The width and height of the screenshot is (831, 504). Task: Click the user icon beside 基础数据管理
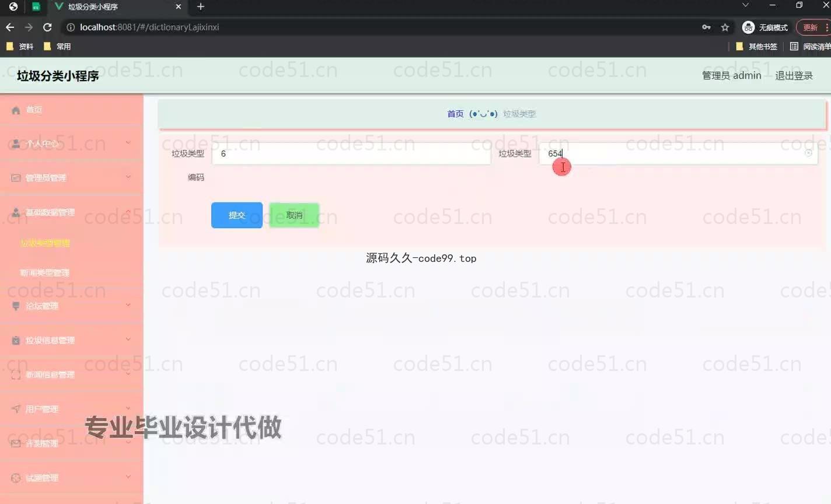click(x=16, y=212)
